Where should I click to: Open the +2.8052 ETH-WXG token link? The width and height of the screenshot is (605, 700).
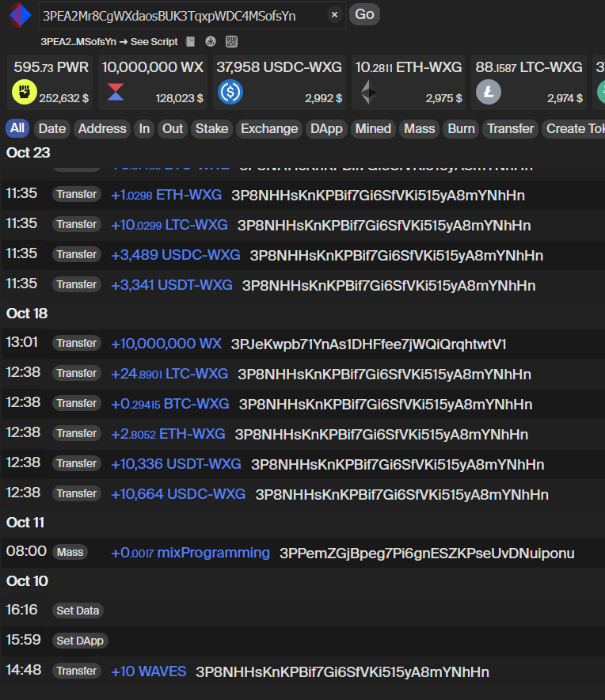click(168, 434)
